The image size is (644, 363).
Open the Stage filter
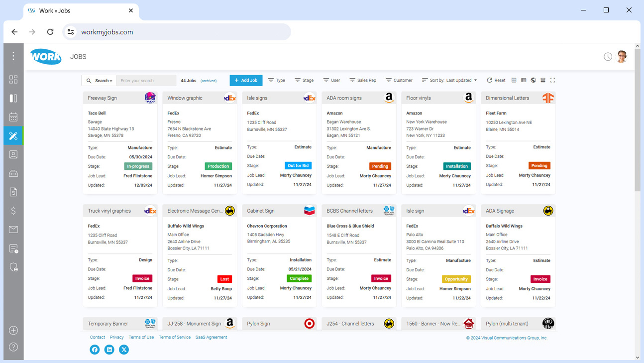pos(304,80)
